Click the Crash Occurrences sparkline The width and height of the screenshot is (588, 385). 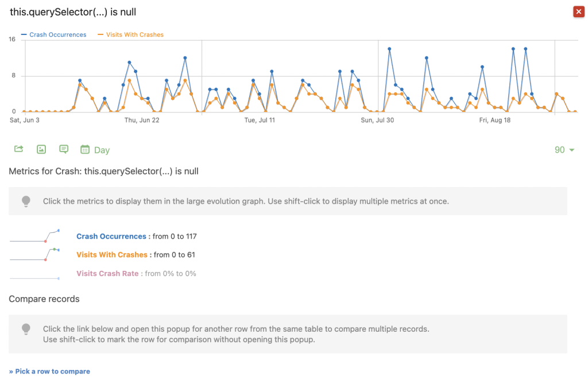34,236
